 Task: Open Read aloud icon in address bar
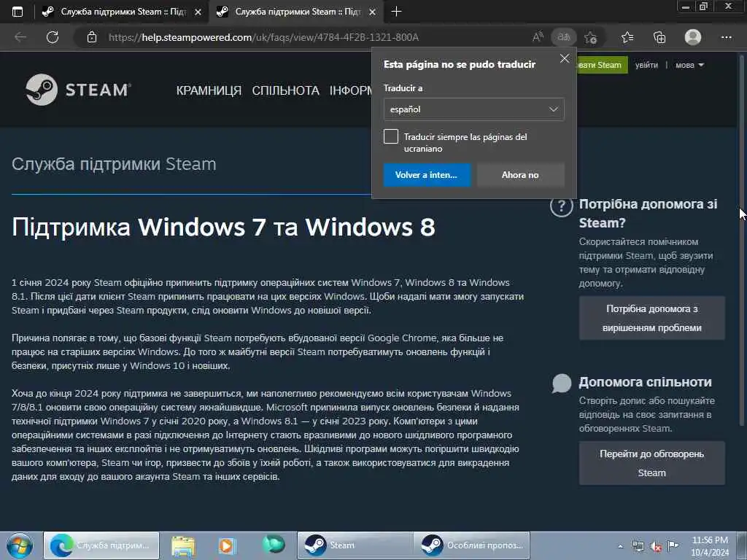[x=538, y=37]
